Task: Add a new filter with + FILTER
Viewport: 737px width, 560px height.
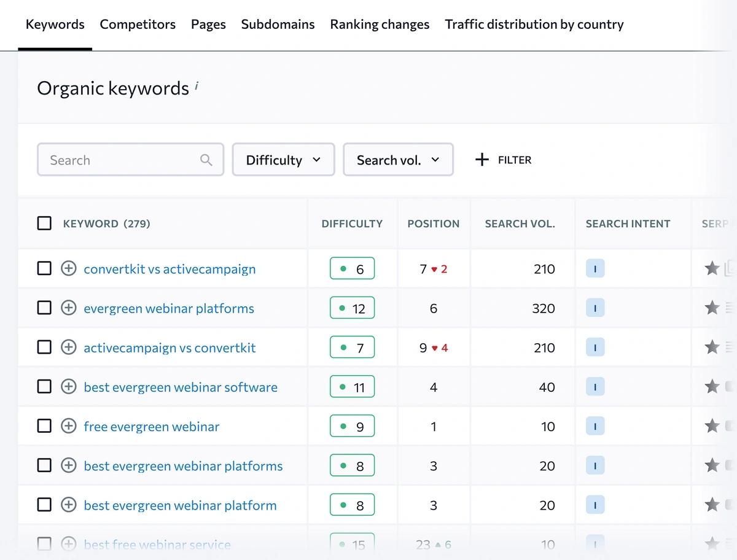Action: 503,160
